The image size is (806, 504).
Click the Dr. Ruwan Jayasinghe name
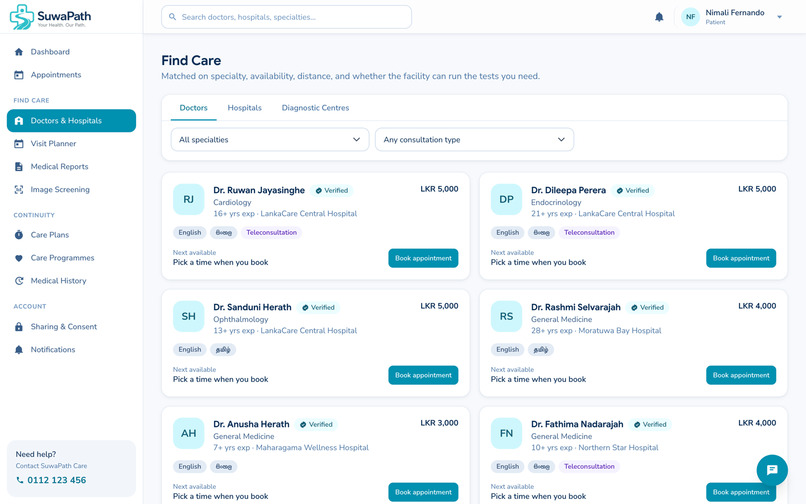pyautogui.click(x=259, y=190)
